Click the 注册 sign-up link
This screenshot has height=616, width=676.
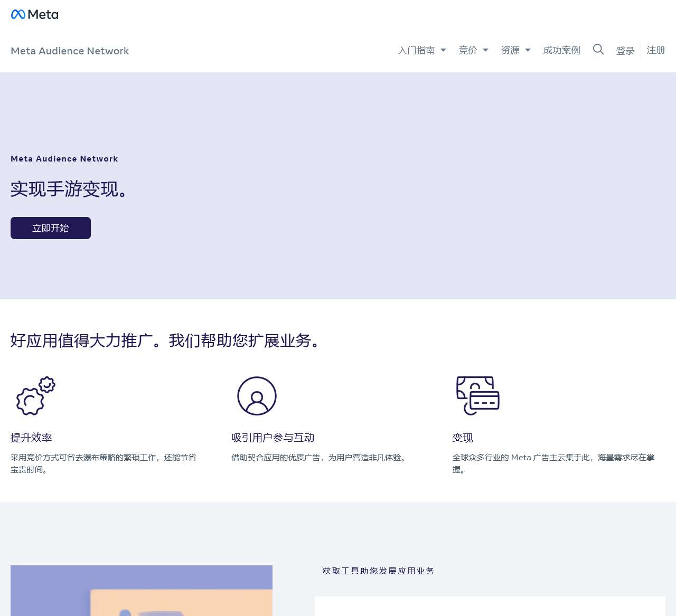point(656,50)
